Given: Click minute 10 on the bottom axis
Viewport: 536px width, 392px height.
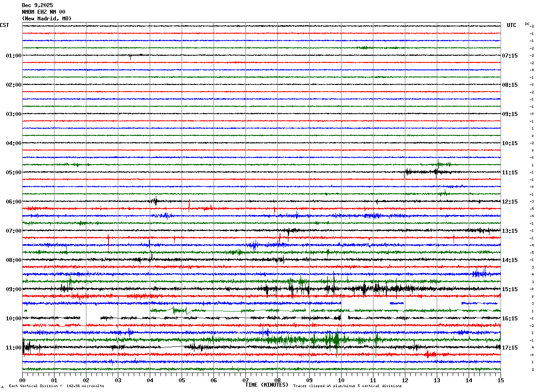Looking at the screenshot, I should [341, 380].
